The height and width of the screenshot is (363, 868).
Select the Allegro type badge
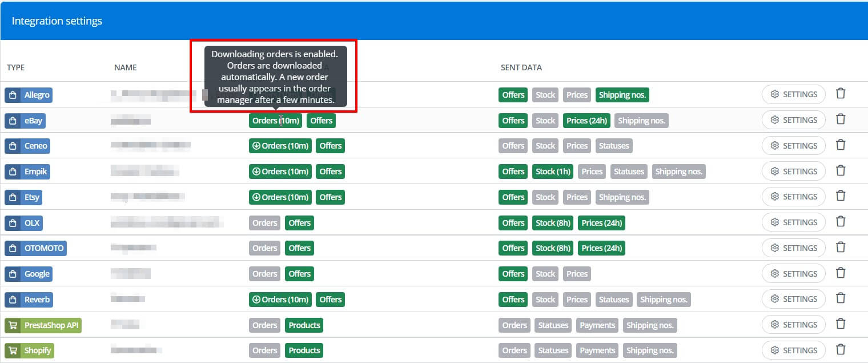29,95
